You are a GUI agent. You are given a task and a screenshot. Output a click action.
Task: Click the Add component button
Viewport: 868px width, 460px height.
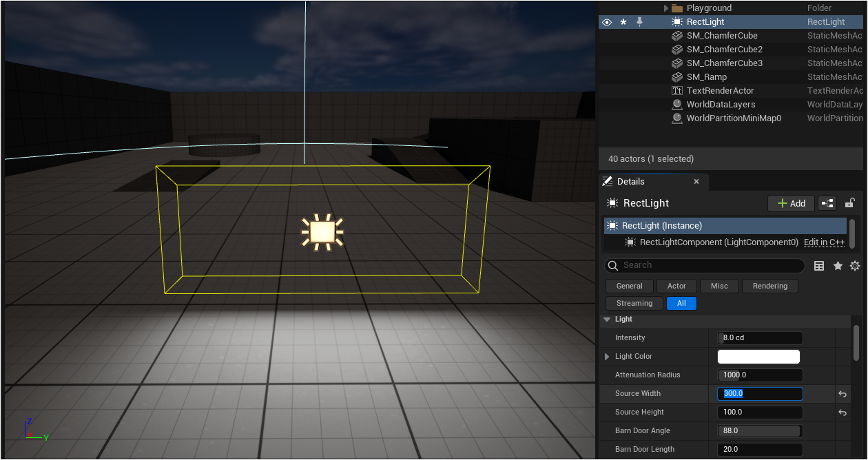tap(791, 203)
